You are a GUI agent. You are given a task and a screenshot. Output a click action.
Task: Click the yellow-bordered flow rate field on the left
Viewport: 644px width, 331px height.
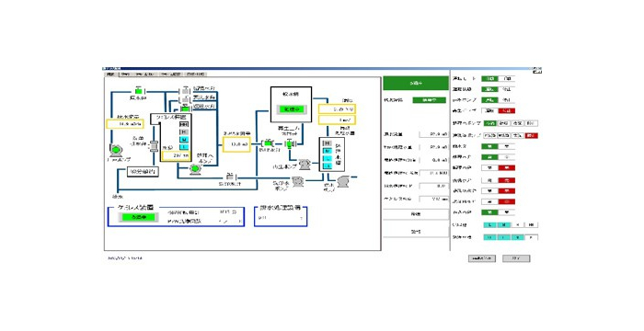[125, 123]
